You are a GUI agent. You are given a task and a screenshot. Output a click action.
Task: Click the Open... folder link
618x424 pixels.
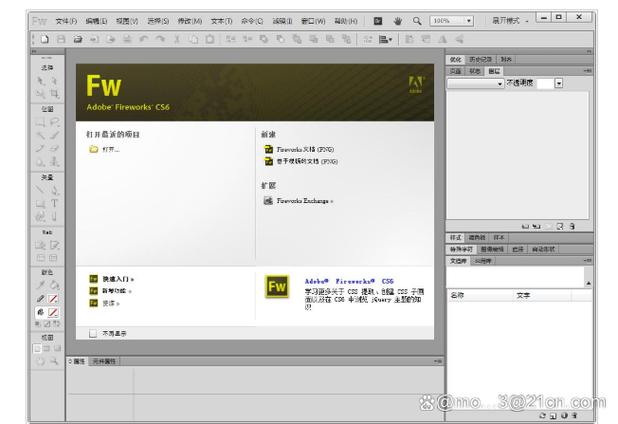point(104,150)
